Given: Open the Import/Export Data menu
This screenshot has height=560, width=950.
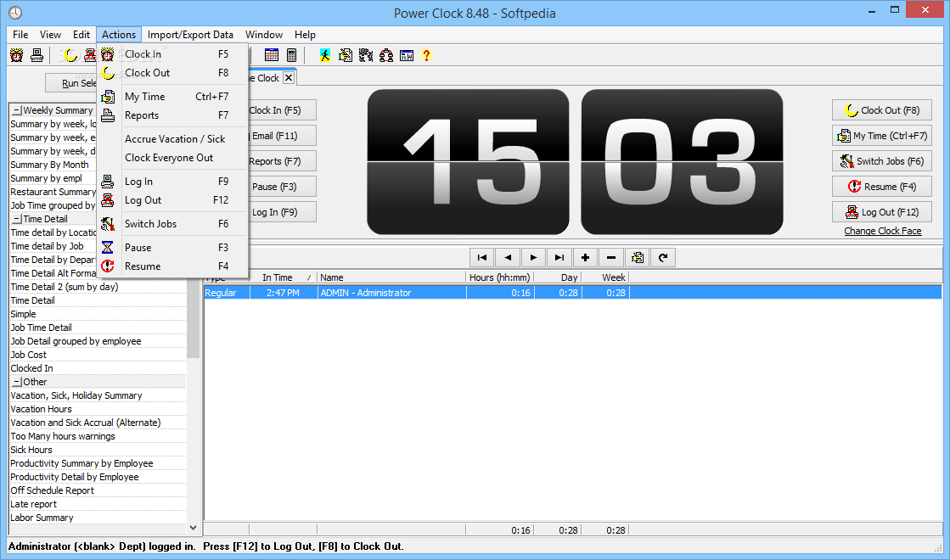Looking at the screenshot, I should (x=190, y=35).
